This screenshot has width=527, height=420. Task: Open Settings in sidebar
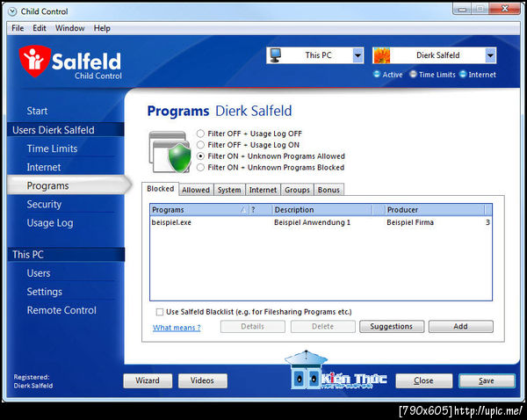tap(45, 292)
